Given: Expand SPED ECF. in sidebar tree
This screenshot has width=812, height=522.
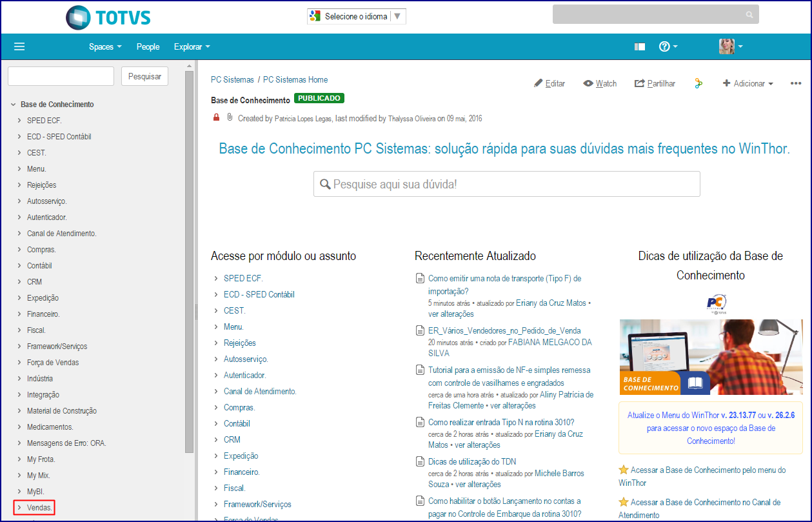Looking at the screenshot, I should (20, 121).
